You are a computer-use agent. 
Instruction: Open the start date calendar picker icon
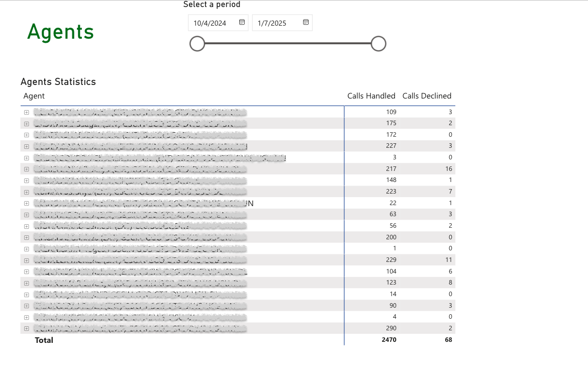point(242,23)
